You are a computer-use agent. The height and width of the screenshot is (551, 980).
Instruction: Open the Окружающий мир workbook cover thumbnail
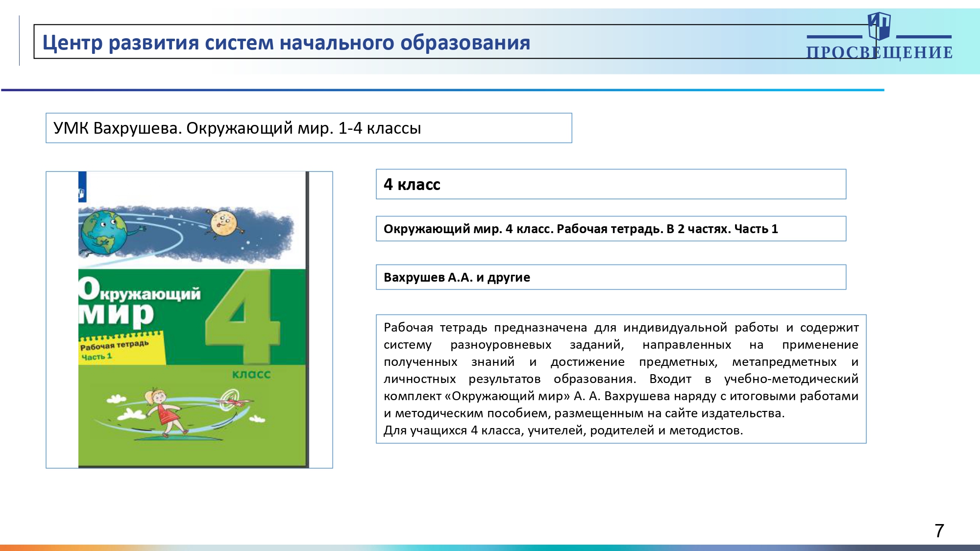click(194, 319)
